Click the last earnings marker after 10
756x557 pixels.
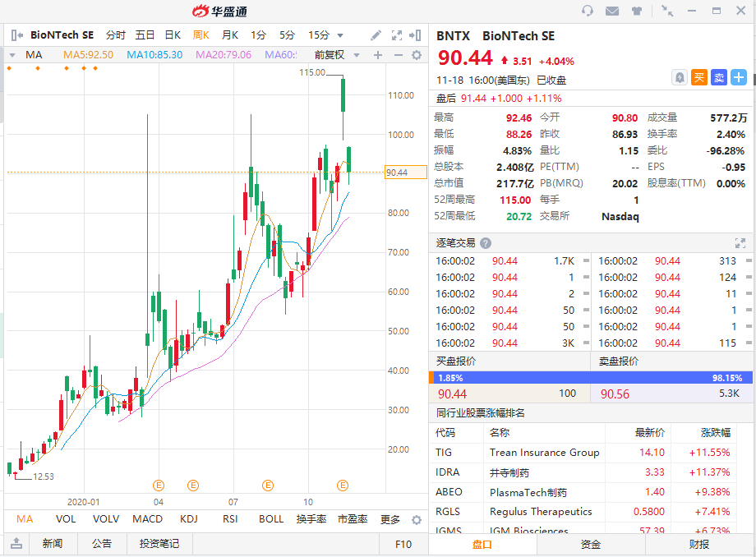coord(343,486)
